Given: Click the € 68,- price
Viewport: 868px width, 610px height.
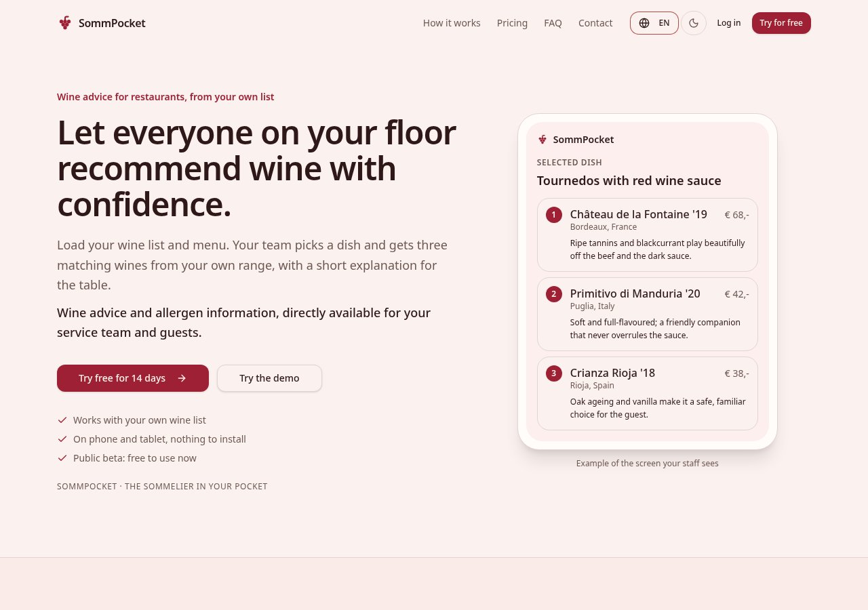Looking at the screenshot, I should (x=736, y=215).
